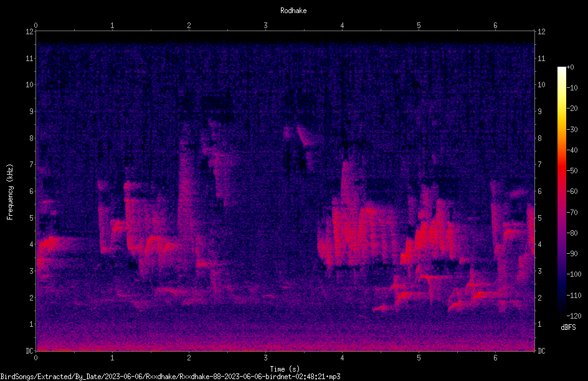Viewport: 588px width, 381px height.
Task: Click the mp3 file path text below the chart
Action: (170, 377)
